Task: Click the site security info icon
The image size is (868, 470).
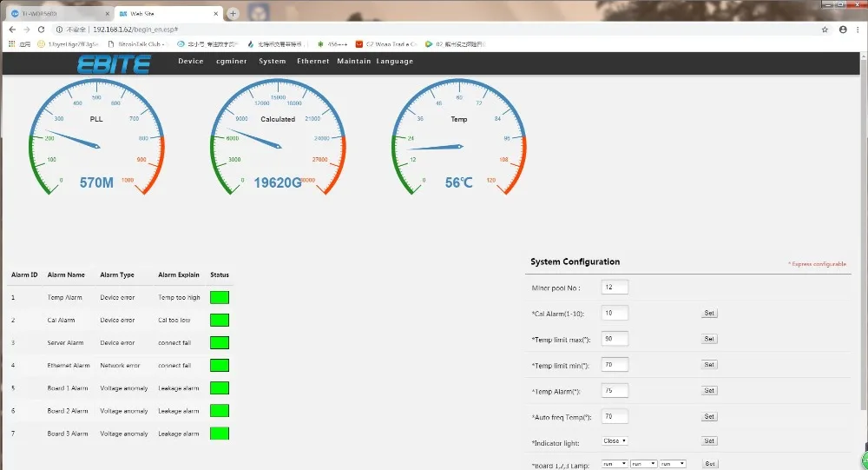Action: tap(59, 30)
